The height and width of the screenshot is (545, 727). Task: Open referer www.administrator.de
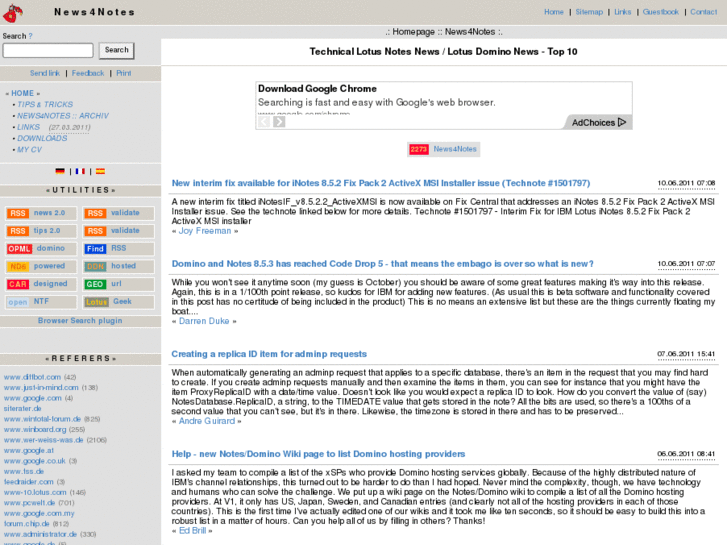click(x=40, y=534)
